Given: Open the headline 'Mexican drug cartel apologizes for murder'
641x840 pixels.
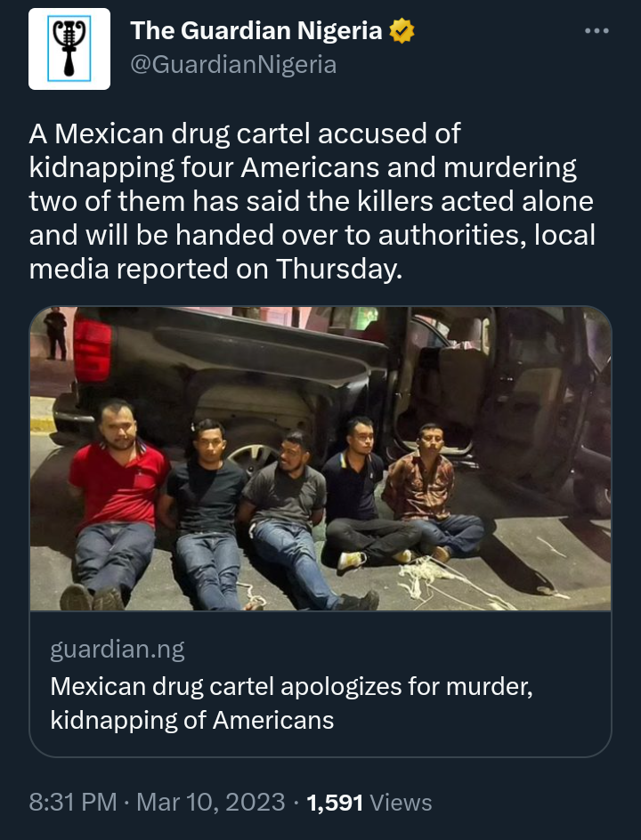Looking at the screenshot, I should [x=291, y=686].
